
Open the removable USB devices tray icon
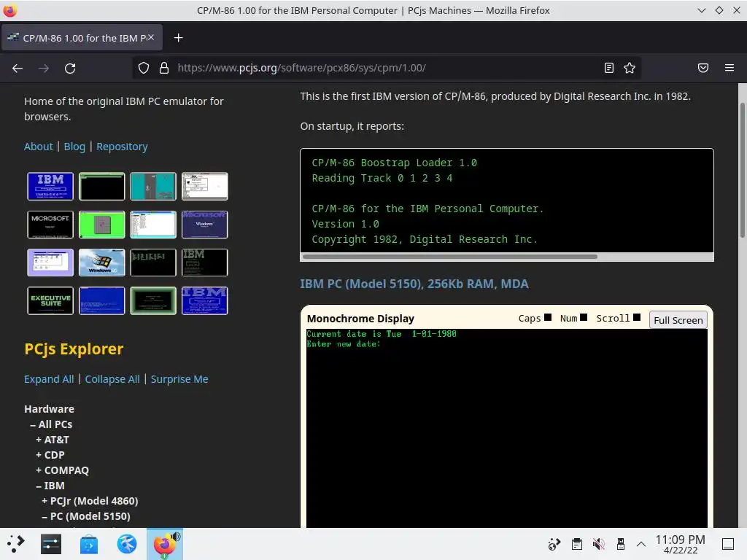tap(620, 544)
